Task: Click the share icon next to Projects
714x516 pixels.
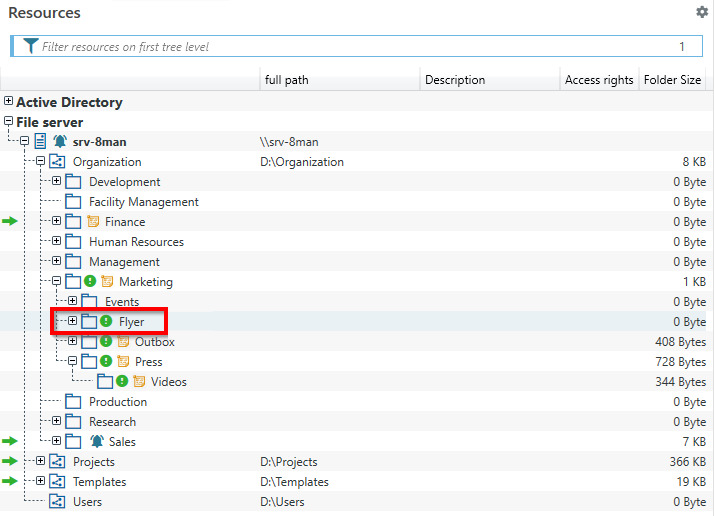Action: click(57, 462)
